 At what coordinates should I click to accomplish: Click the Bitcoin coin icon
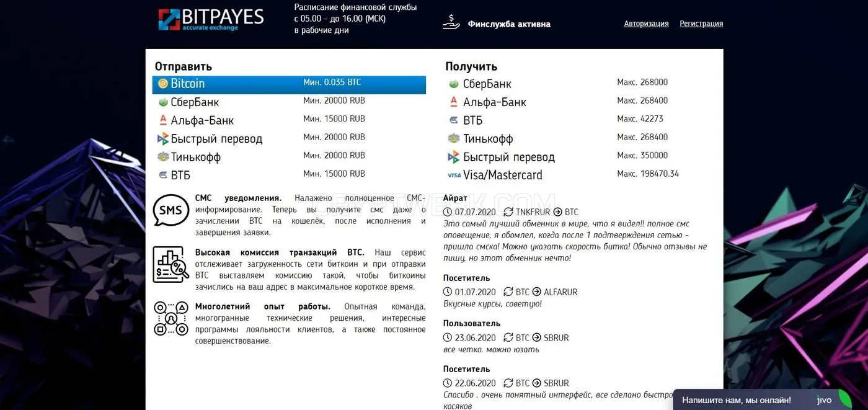point(163,84)
